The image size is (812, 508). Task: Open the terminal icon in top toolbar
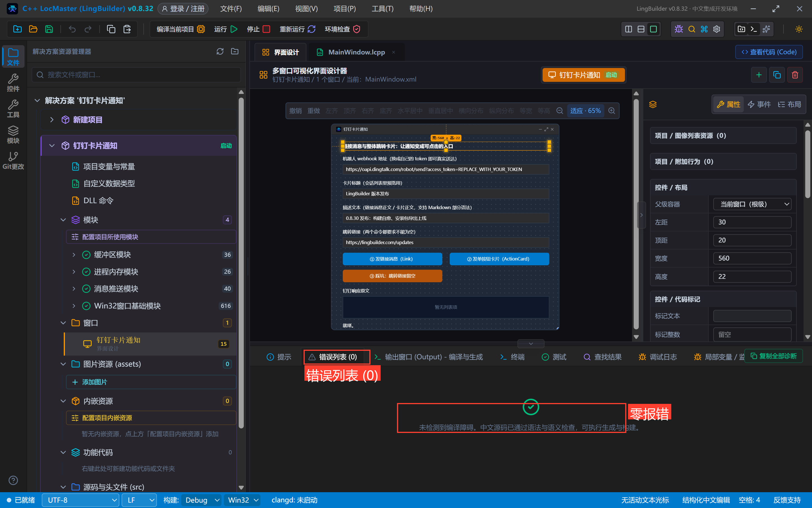pyautogui.click(x=754, y=29)
